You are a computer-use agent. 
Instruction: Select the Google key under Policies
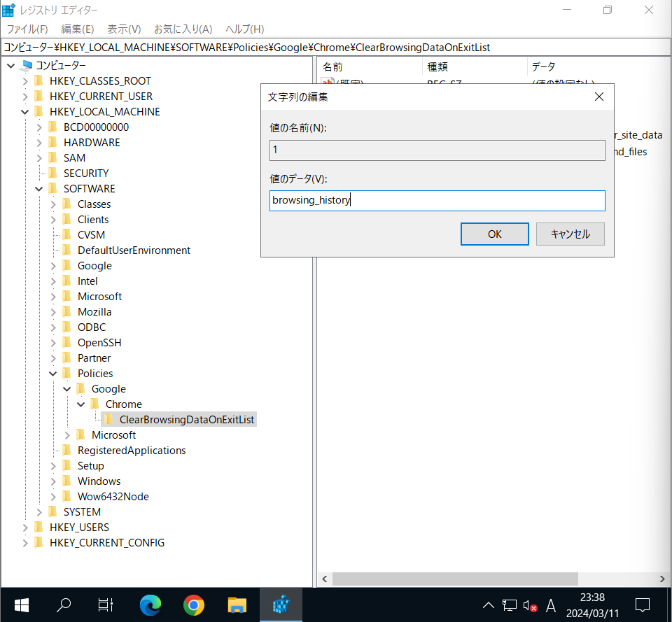click(108, 389)
